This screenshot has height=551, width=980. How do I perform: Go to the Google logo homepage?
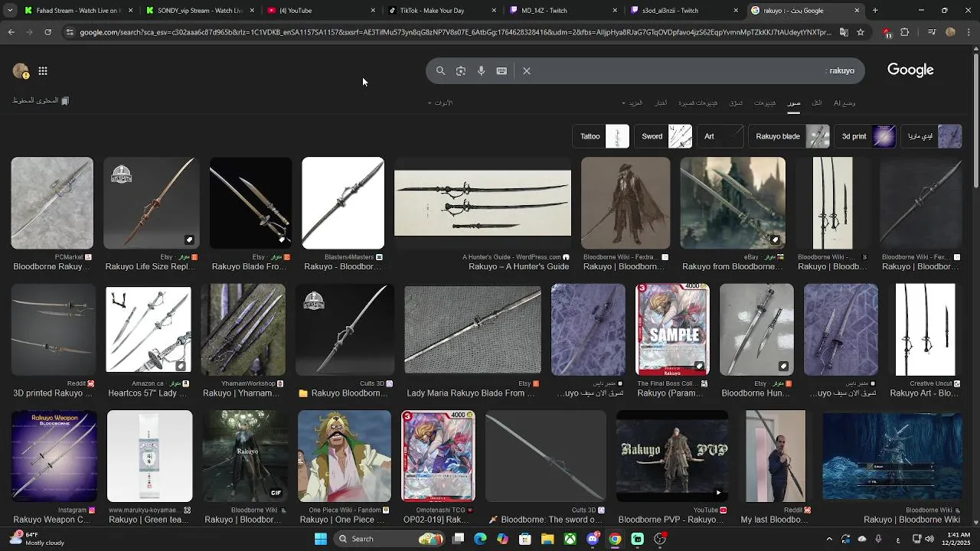[910, 70]
